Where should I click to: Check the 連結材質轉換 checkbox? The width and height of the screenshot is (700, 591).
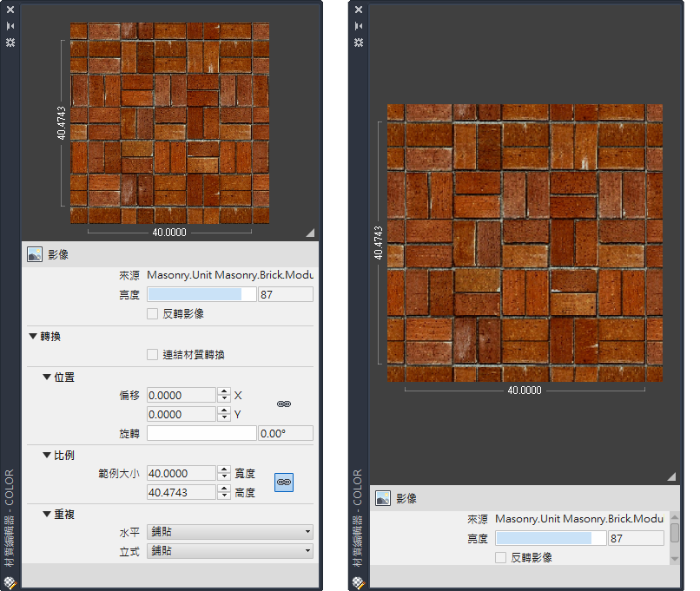tap(152, 355)
